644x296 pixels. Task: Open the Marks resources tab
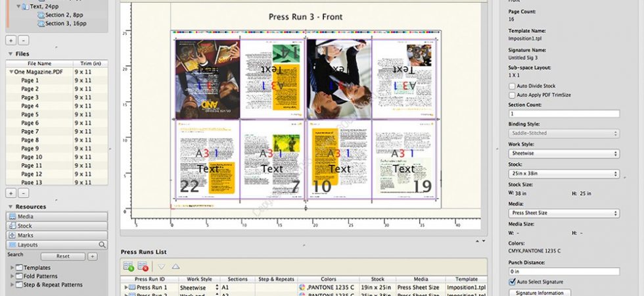(x=57, y=235)
